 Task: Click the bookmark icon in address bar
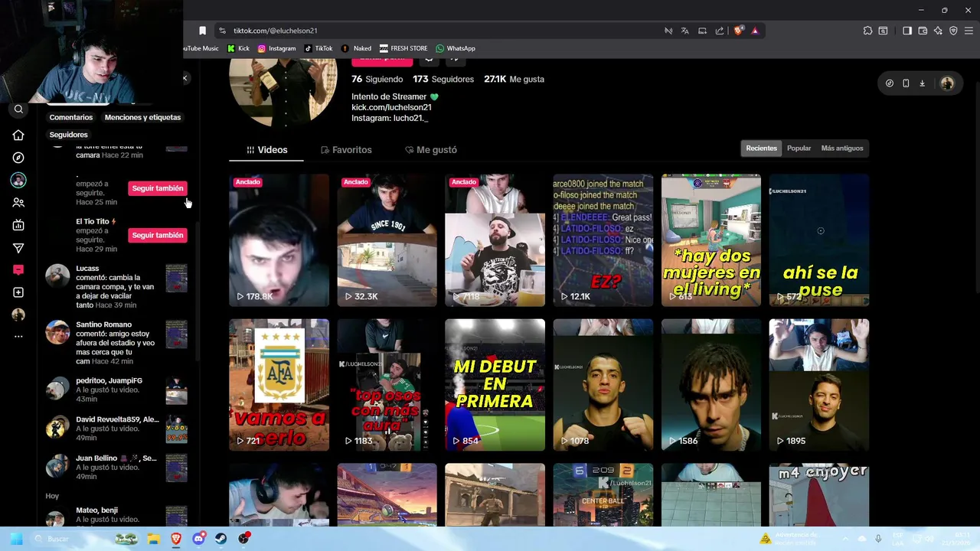(202, 31)
